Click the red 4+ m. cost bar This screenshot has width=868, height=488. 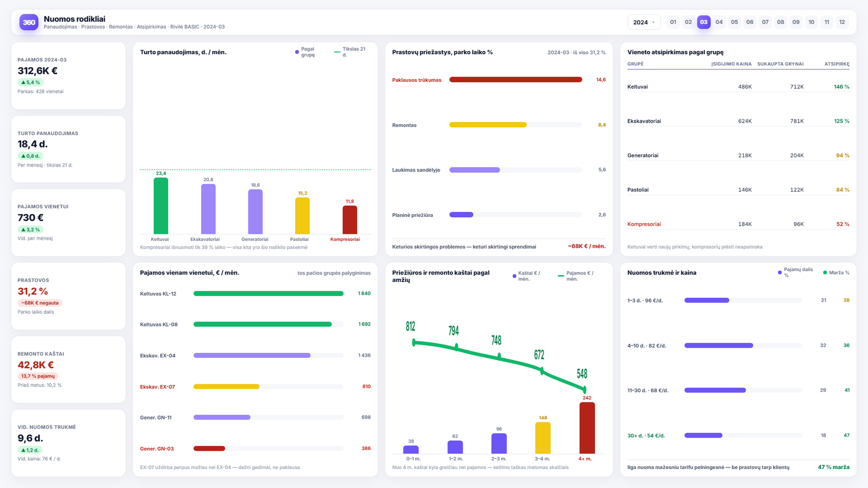[587, 428]
